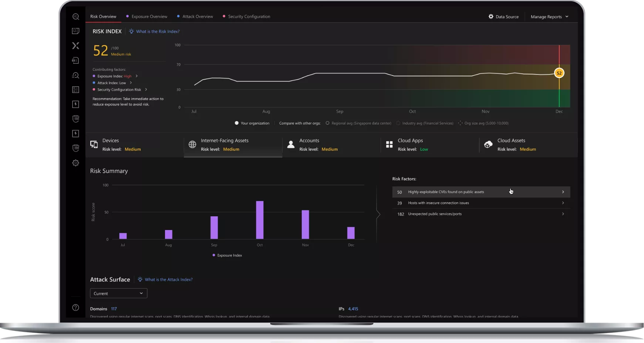Open the Manage Reports dropdown
The width and height of the screenshot is (644, 343).
[x=549, y=17]
